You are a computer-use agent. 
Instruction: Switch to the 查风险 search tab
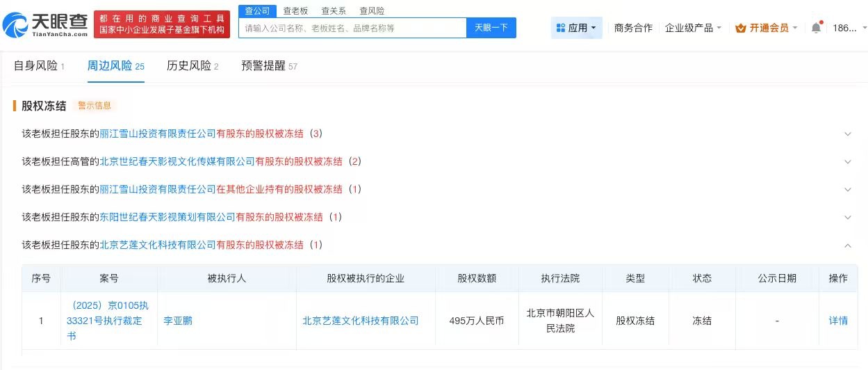pos(372,11)
